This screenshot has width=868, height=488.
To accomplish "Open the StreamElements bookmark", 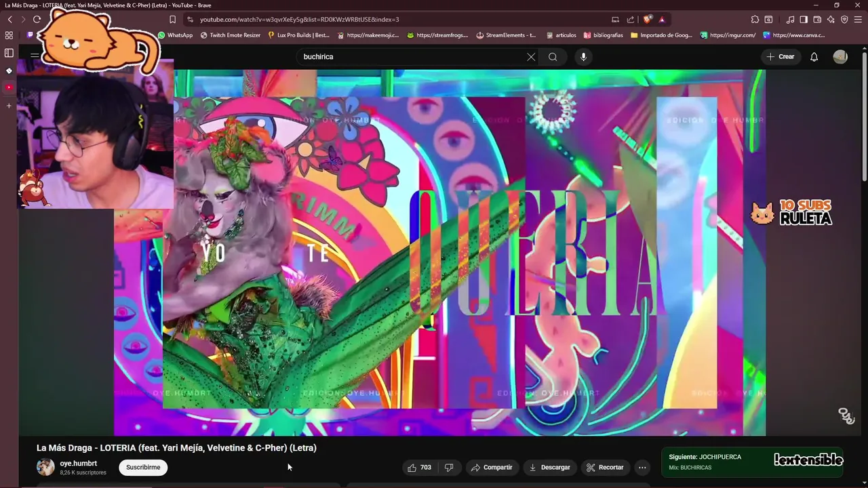I will click(x=507, y=35).
